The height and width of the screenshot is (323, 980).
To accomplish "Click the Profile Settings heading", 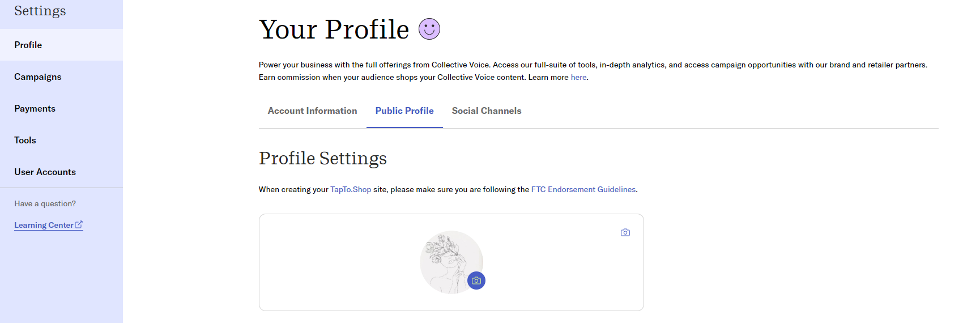I will click(323, 158).
